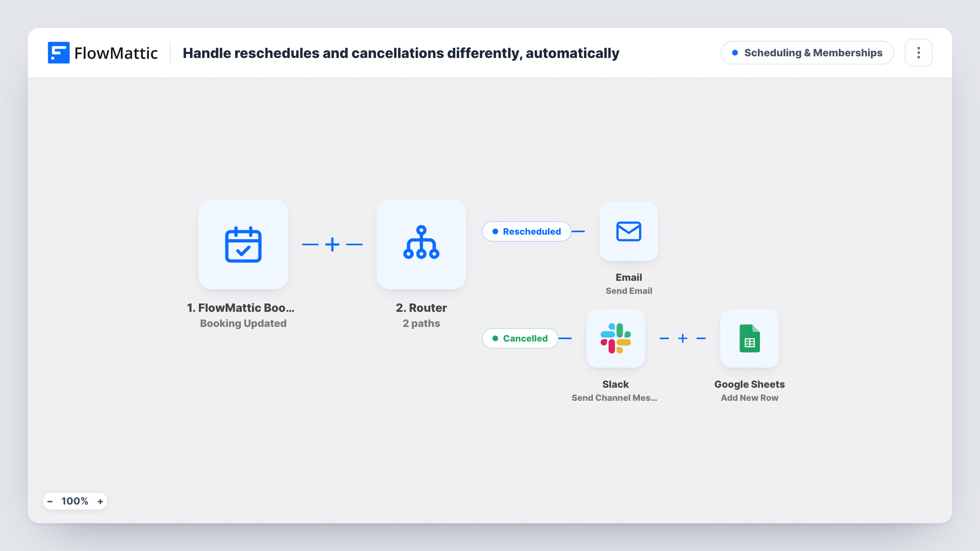Select the Cancelled route label
The image size is (980, 551).
click(x=520, y=338)
